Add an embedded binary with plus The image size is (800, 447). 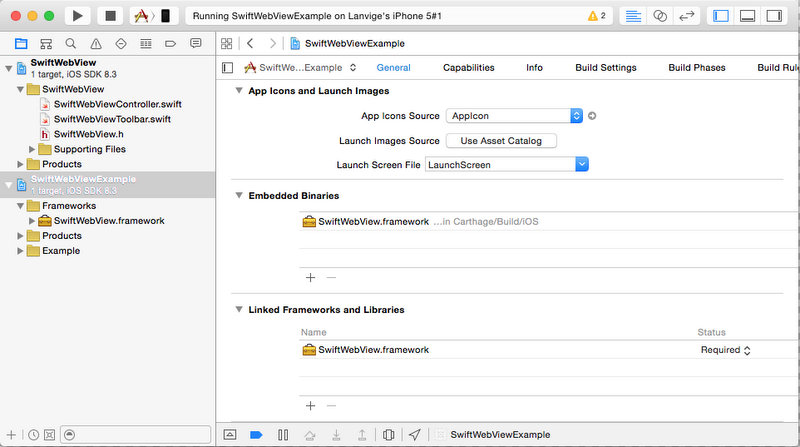tap(310, 278)
